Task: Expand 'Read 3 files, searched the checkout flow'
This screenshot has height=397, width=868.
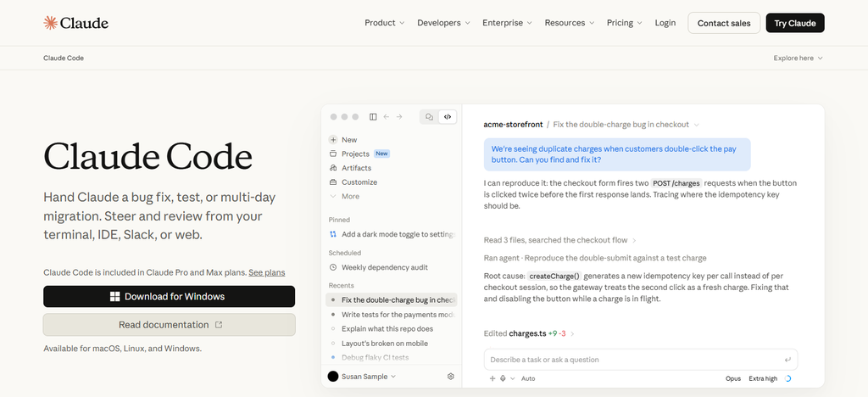Action: pyautogui.click(x=560, y=240)
